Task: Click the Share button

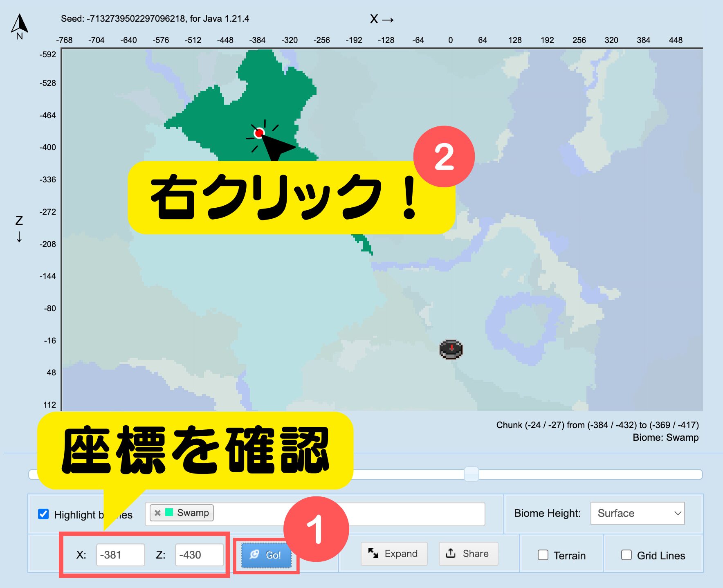Action: point(468,554)
